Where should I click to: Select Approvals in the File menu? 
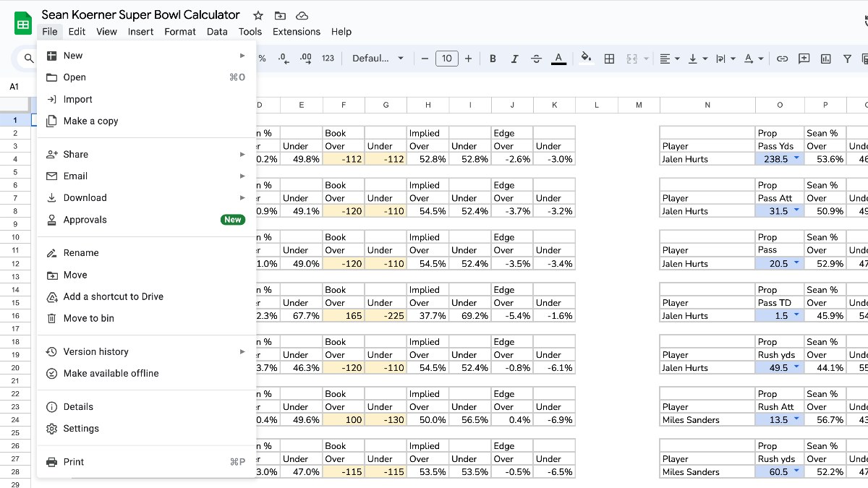147,220
